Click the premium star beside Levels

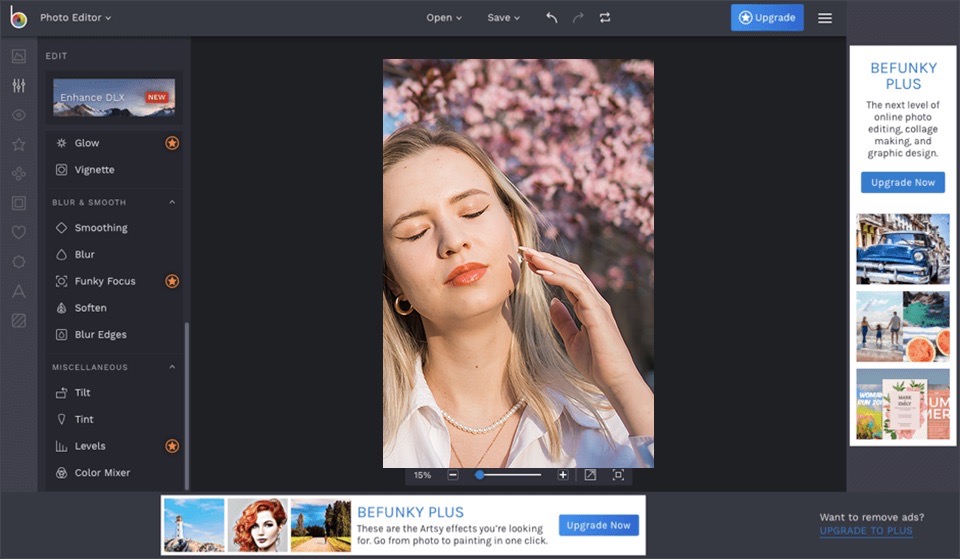click(x=172, y=446)
